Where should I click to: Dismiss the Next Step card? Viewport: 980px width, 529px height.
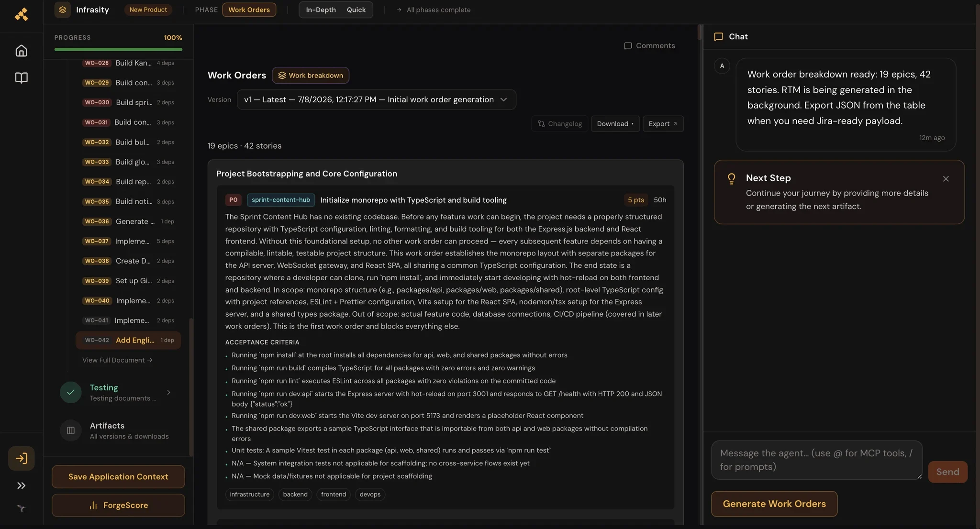coord(946,179)
